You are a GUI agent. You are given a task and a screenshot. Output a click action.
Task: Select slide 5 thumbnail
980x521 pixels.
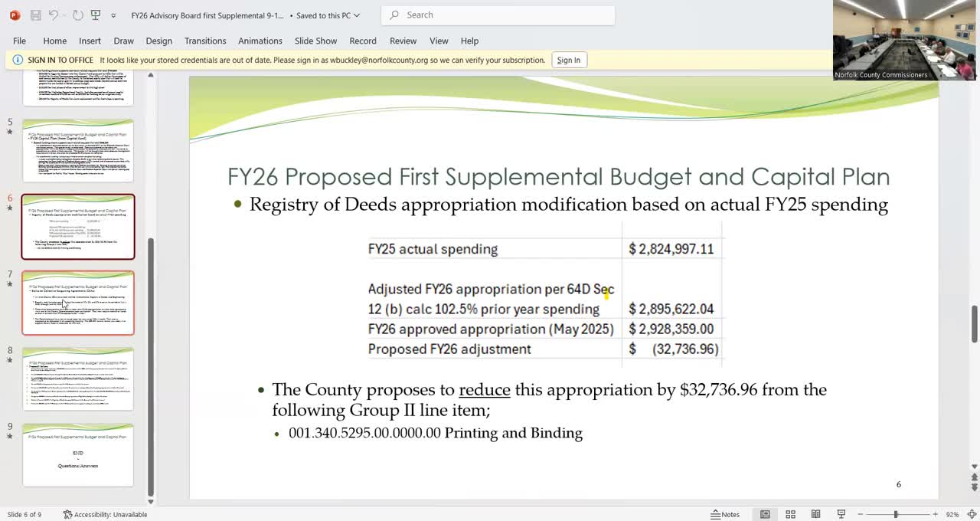click(78, 150)
